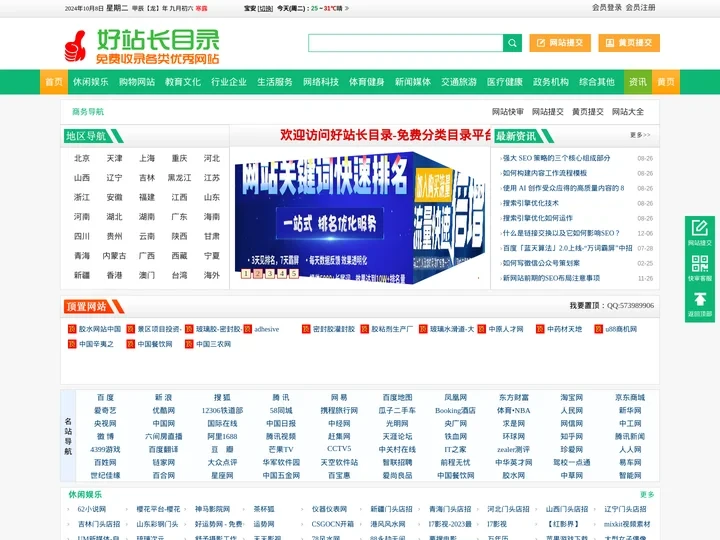
Task: Select carousel slide number 5
Action: (x=294, y=274)
